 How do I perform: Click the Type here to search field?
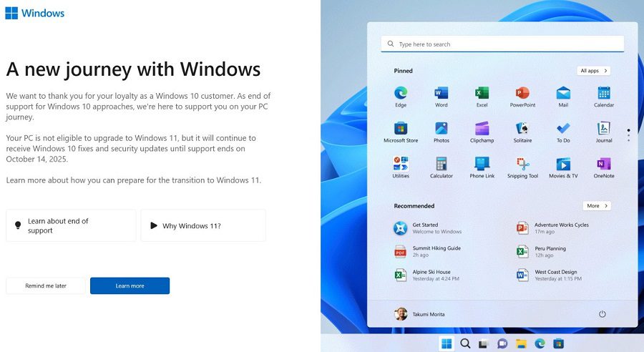point(502,44)
